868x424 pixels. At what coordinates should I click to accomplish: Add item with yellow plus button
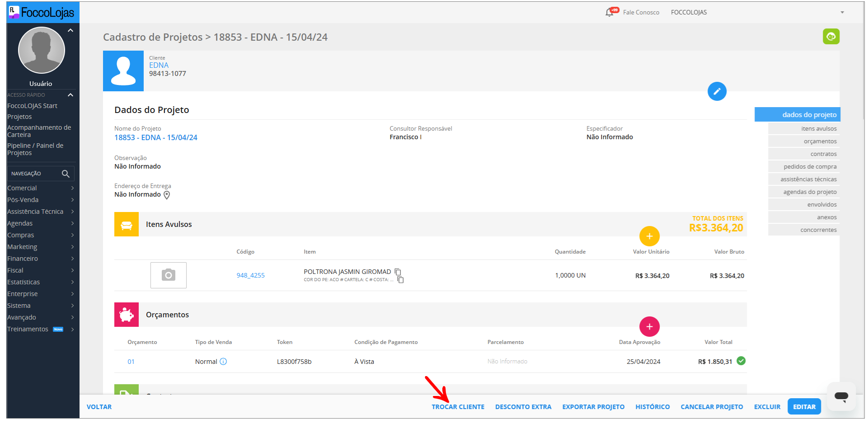[649, 236]
